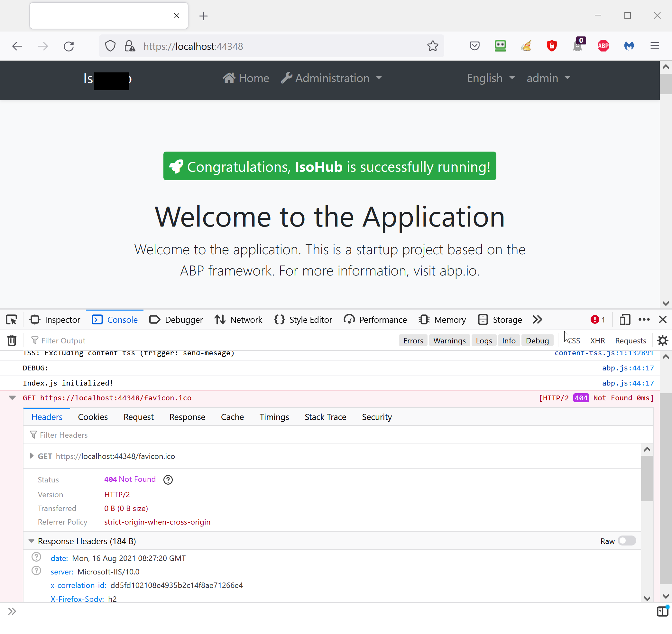This screenshot has height=634, width=672.
Task: Click the Filter Headers input field
Action: 135,435
